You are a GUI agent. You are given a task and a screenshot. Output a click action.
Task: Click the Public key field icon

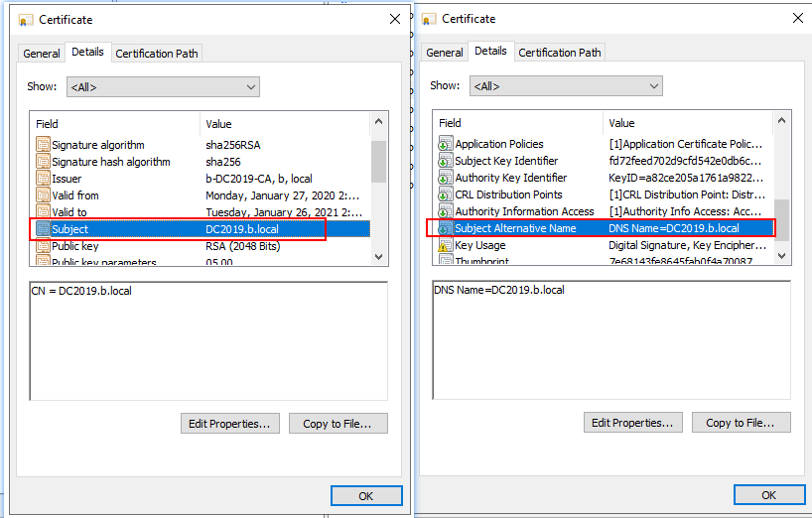point(43,246)
